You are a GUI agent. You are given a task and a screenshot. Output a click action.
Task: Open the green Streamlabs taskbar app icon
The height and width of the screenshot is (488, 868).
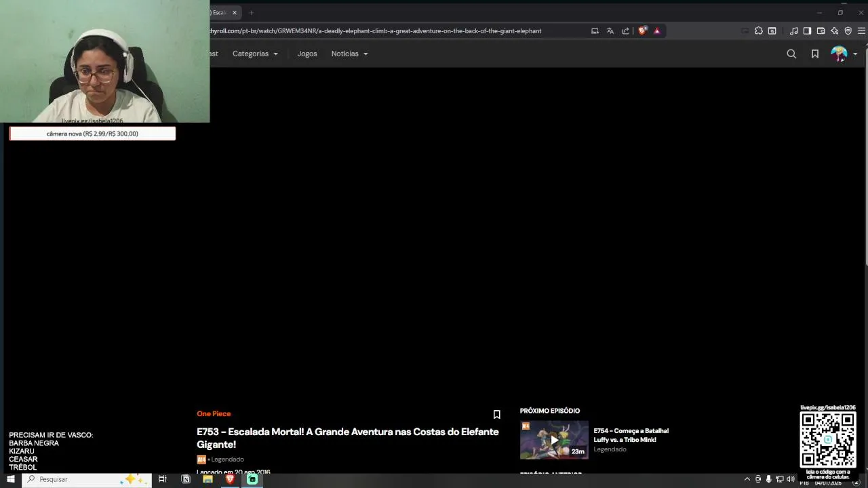click(252, 479)
